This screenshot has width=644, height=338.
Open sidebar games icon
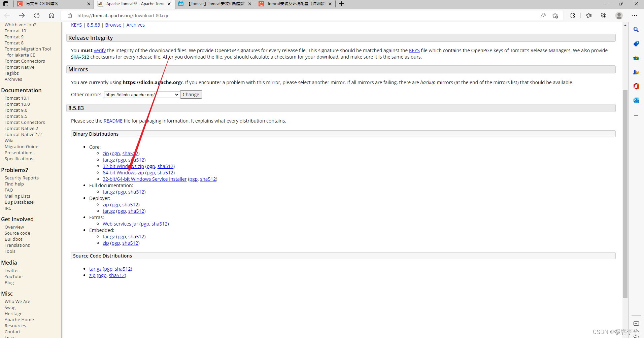click(636, 72)
